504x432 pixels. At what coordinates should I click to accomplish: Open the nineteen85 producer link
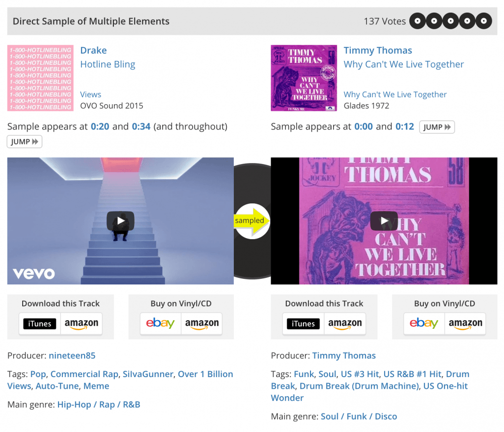pyautogui.click(x=72, y=355)
